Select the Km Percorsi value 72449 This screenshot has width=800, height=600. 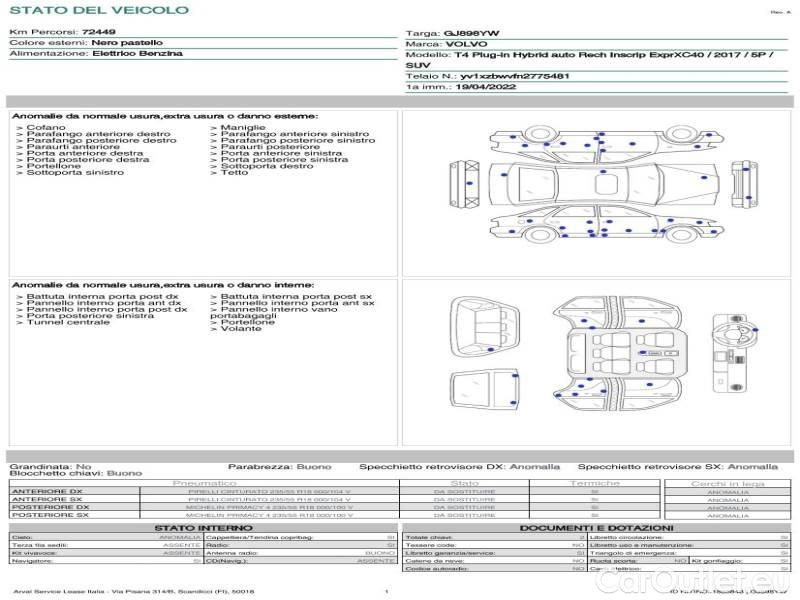pos(98,32)
